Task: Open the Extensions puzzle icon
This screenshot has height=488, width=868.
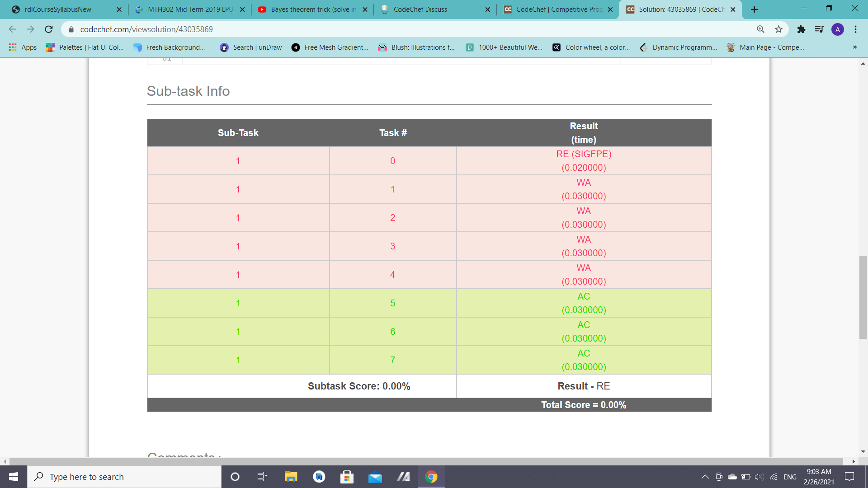Action: coord(801,29)
